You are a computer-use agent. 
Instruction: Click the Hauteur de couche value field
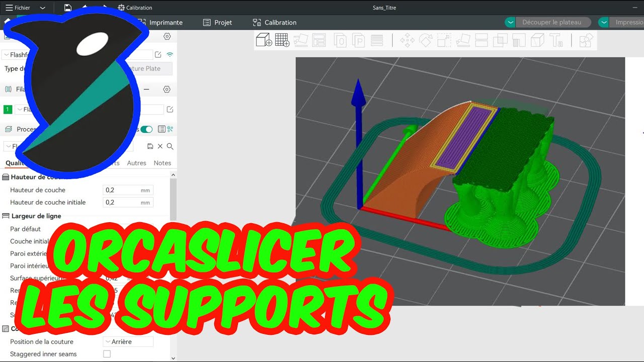[x=128, y=190]
